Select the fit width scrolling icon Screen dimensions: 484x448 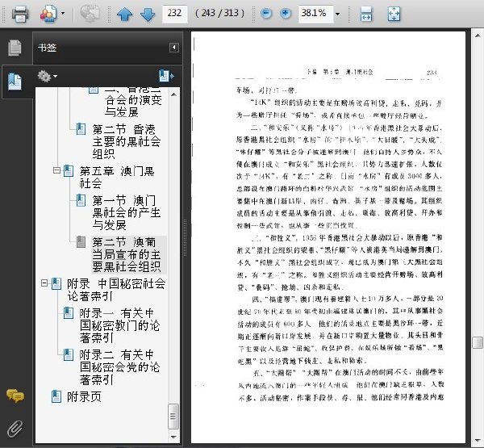(x=366, y=14)
